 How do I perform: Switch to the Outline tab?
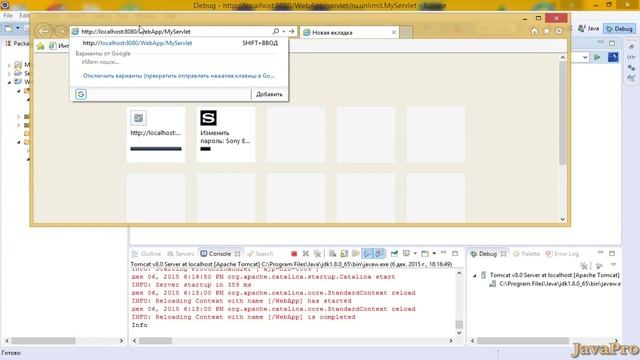coord(147,254)
